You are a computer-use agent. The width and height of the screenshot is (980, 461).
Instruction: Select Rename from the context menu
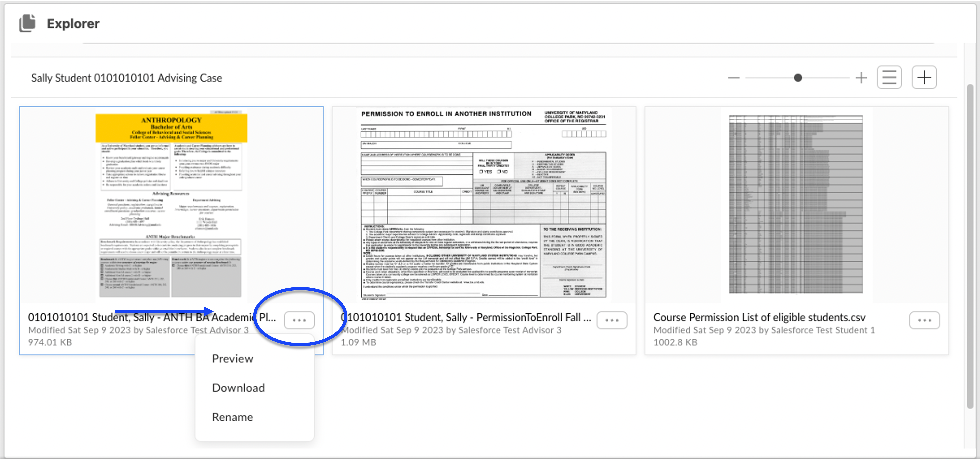click(232, 417)
